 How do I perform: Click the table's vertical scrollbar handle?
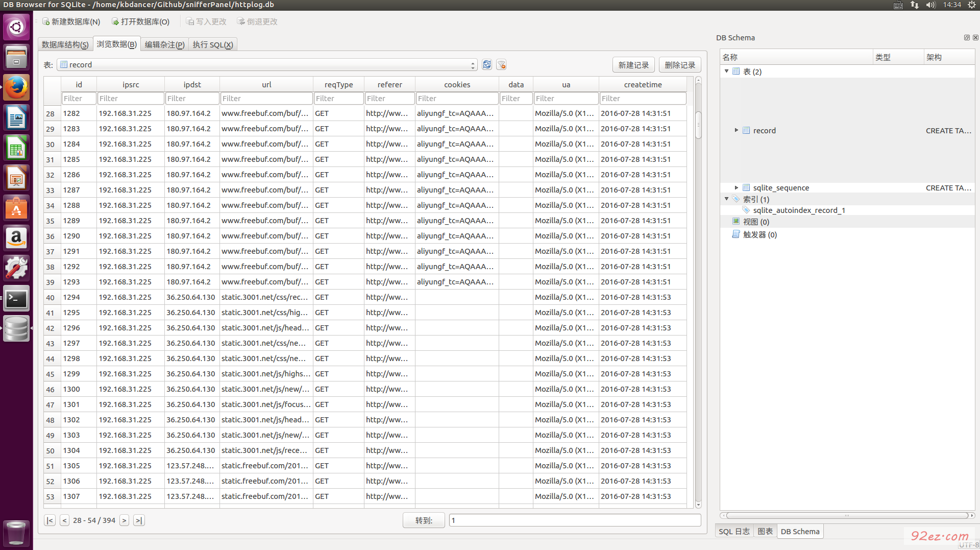tap(698, 125)
